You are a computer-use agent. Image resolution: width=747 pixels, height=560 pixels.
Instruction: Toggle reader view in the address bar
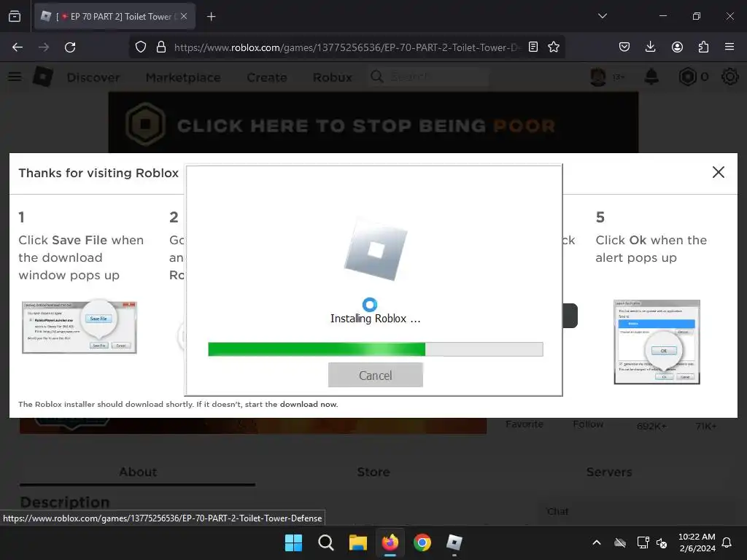pyautogui.click(x=533, y=47)
